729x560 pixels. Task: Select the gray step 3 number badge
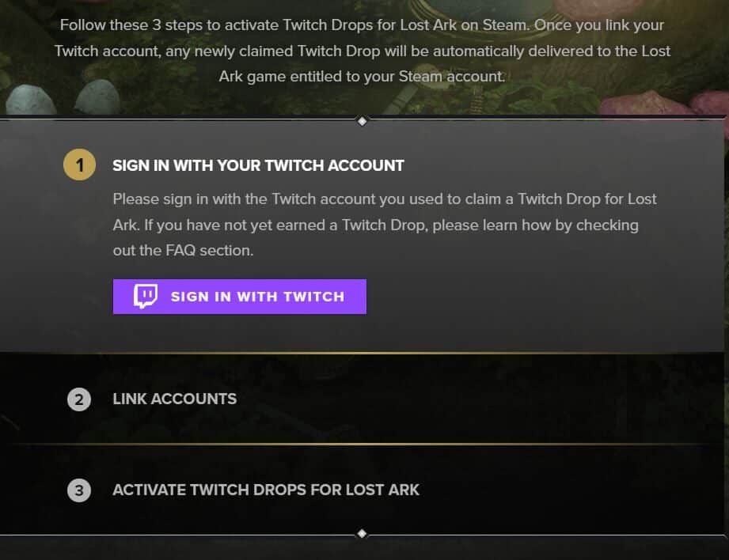78,490
